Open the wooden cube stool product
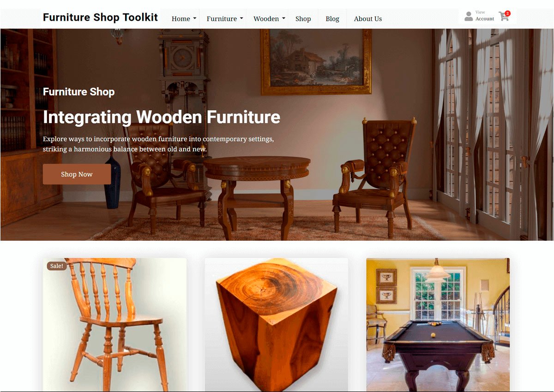 [x=277, y=325]
